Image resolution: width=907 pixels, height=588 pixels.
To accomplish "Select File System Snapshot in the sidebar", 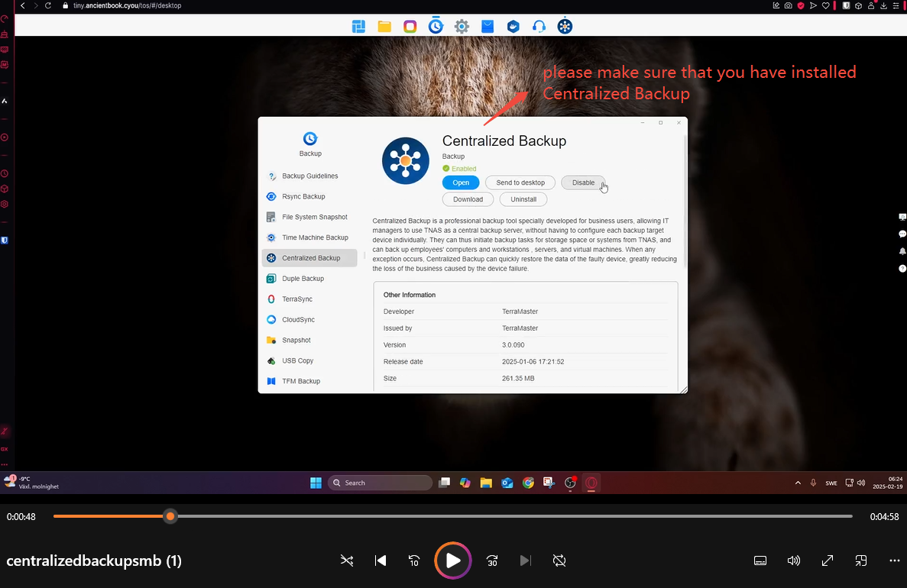I will tap(309, 217).
